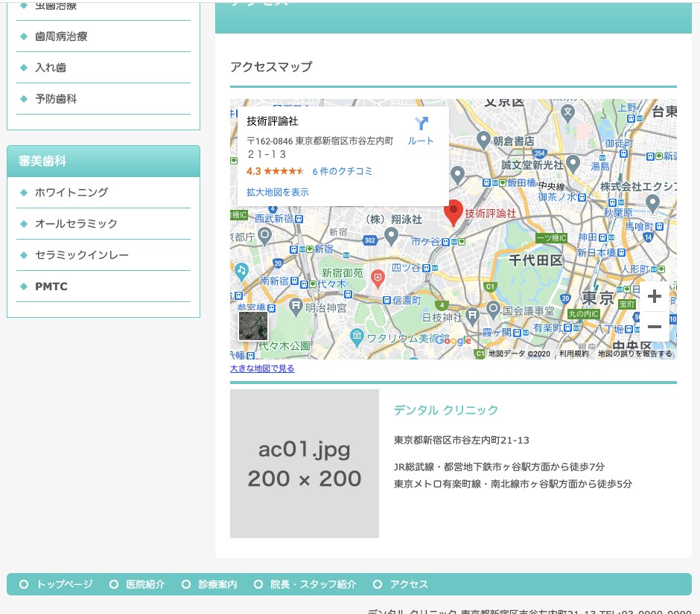Viewport: 700px width, 614px height.
Task: Click the 4.3 star rating
Action: click(275, 171)
